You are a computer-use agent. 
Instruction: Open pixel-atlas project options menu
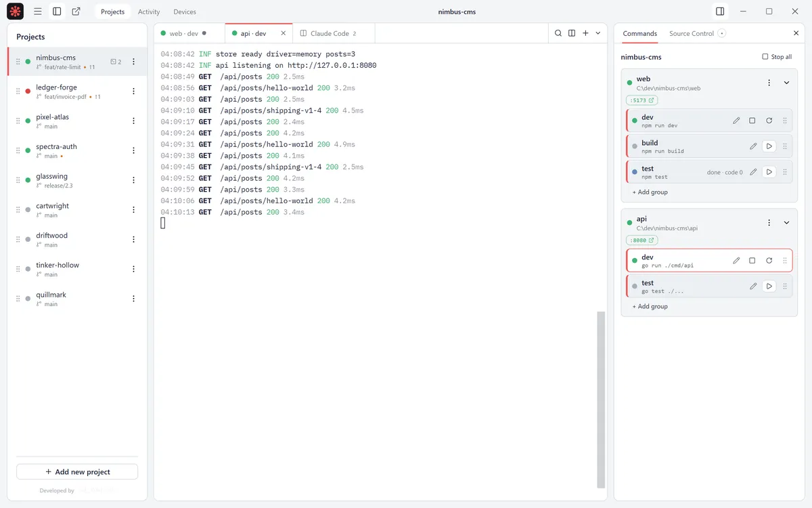133,121
